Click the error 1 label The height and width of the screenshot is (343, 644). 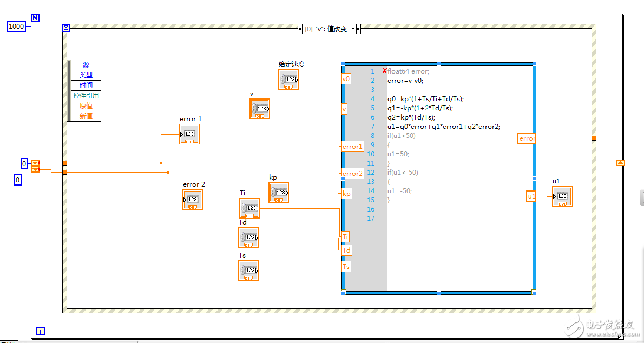(190, 118)
